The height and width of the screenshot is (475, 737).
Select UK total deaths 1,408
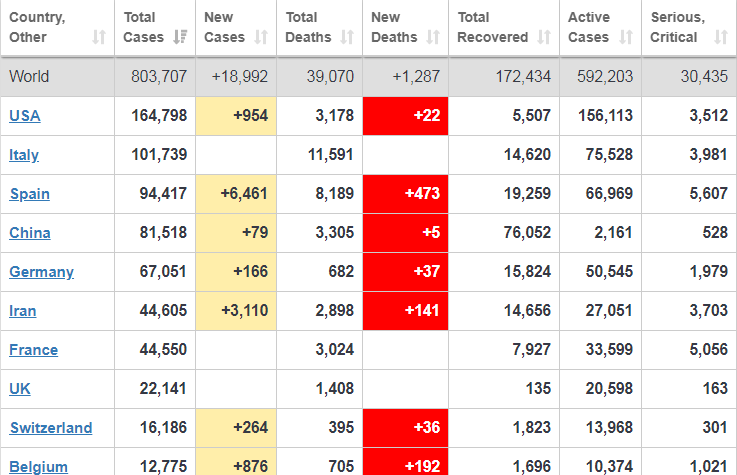tap(334, 389)
